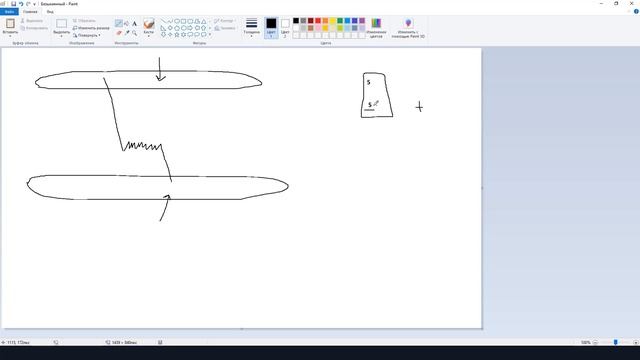
Task: Open the Help icon at top right
Action: pos(636,11)
